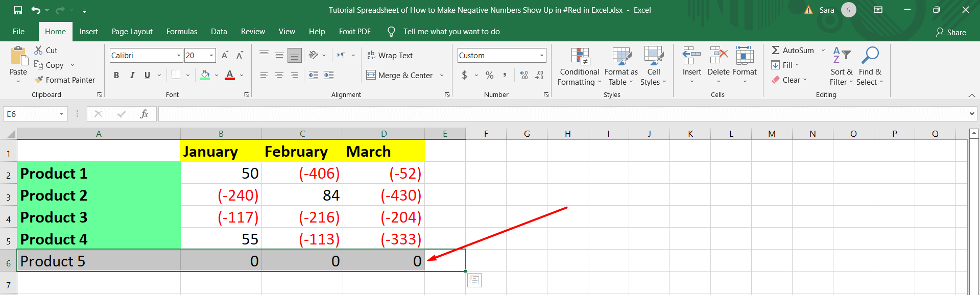
Task: Toggle Italic formatting
Action: click(132, 75)
